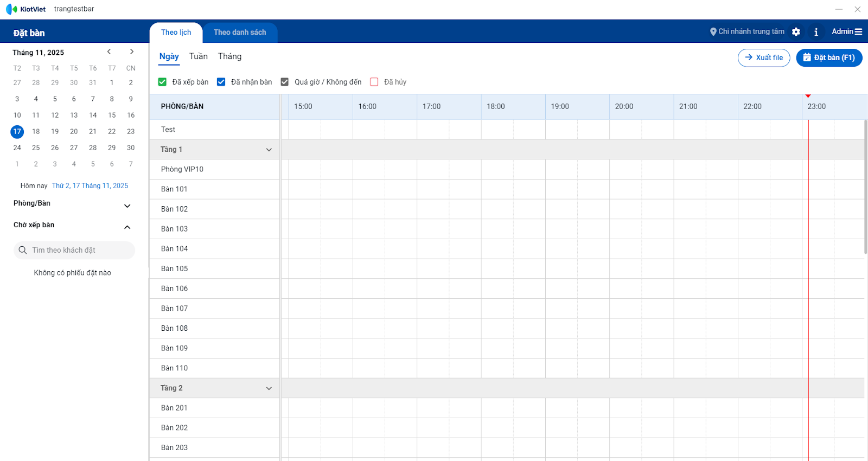Click the current time red marker
This screenshot has width=868, height=461.
click(808, 96)
